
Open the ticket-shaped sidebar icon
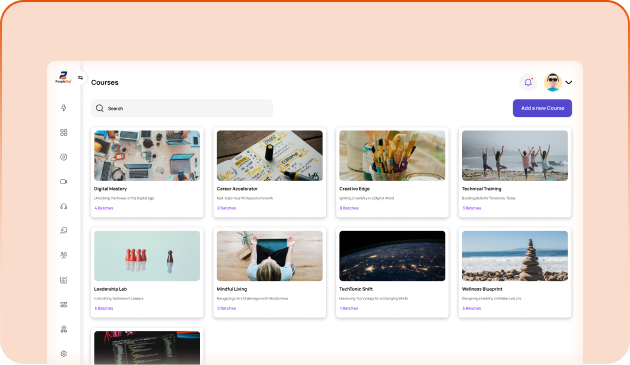pos(63,305)
